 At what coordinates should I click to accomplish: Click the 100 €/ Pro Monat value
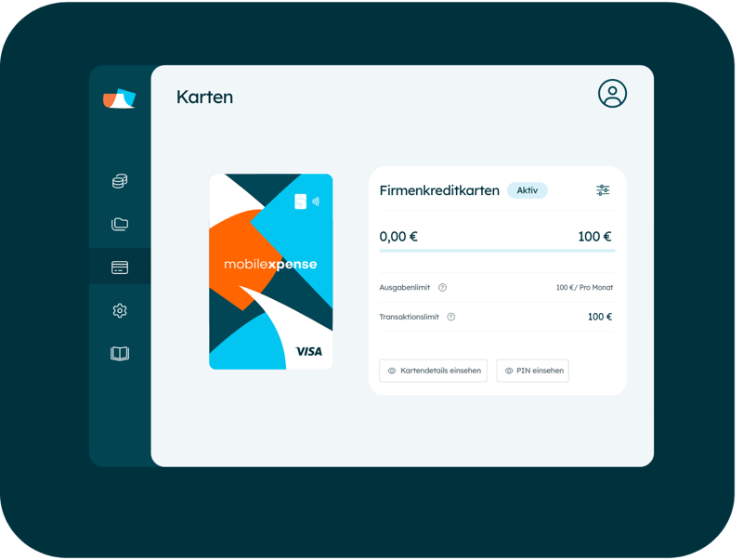[584, 288]
